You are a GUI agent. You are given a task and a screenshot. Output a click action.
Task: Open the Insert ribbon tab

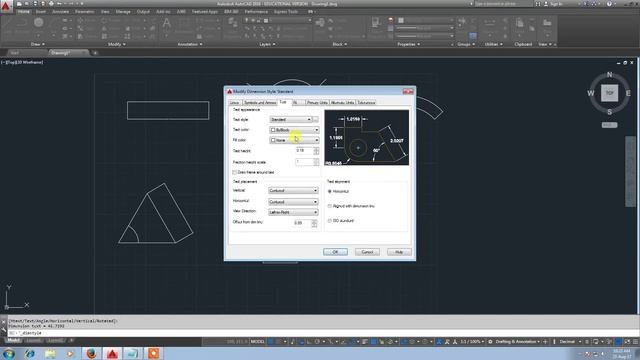point(41,11)
